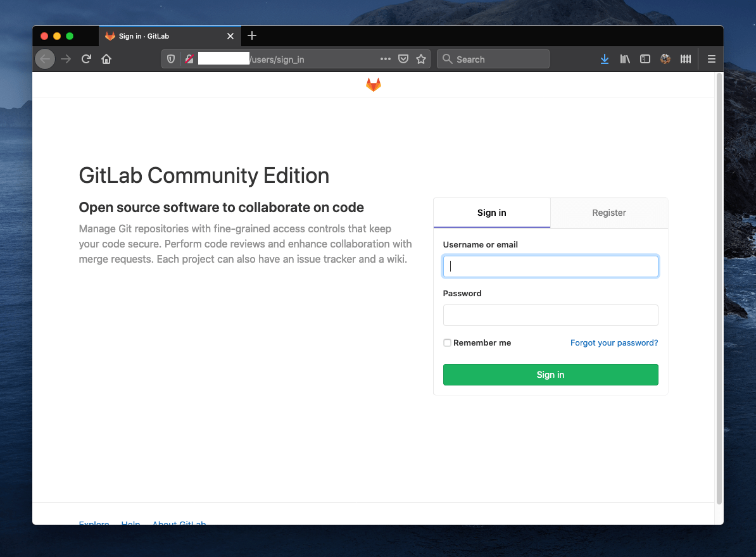Minimize the window with the yellow button
756x557 pixels.
(57, 36)
